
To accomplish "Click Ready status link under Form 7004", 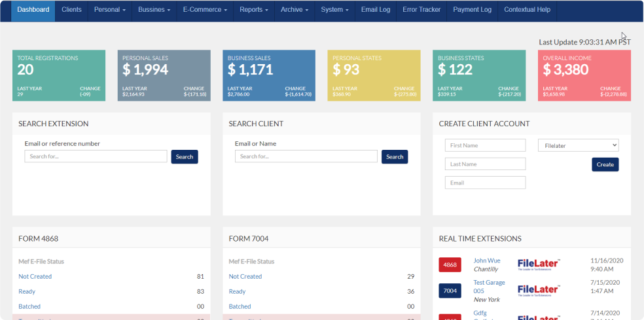I will coord(237,291).
